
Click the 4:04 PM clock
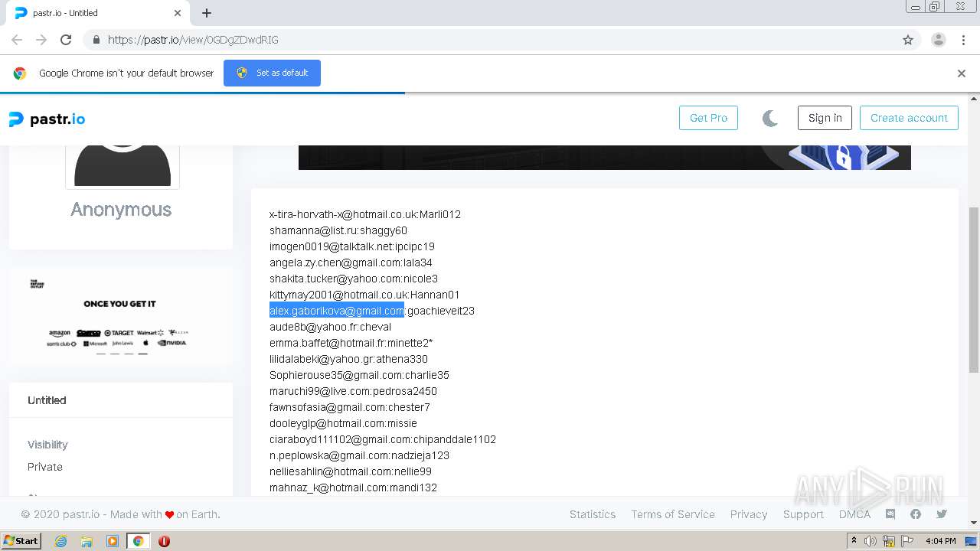click(941, 541)
